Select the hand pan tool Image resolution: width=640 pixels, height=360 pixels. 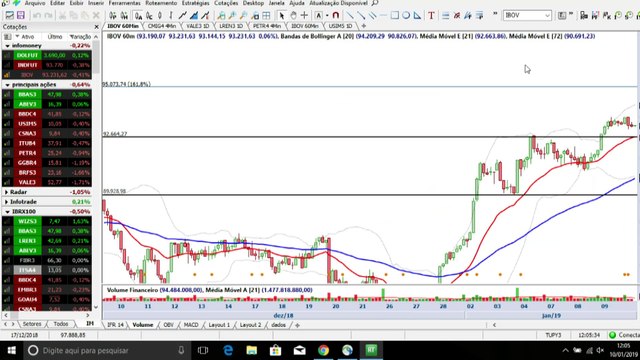pos(293,16)
